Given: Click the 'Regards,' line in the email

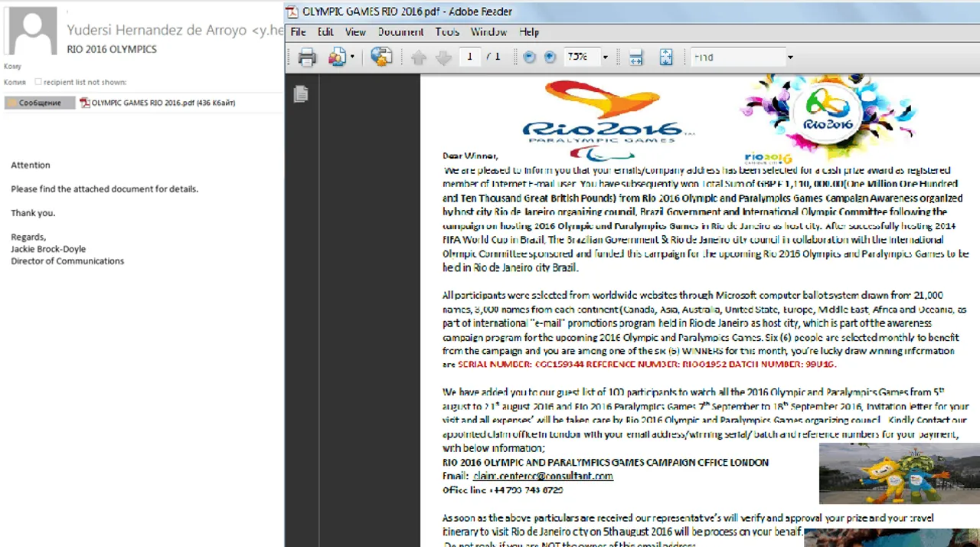Looking at the screenshot, I should [28, 237].
